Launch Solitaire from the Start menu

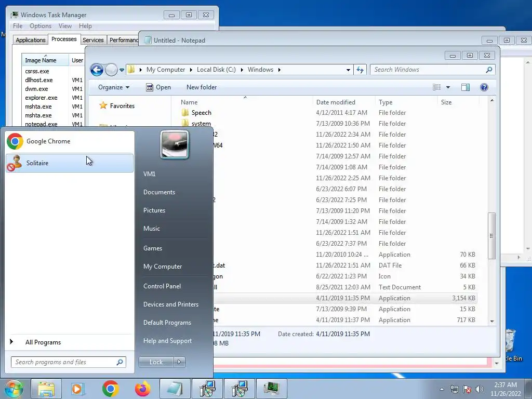[70, 163]
